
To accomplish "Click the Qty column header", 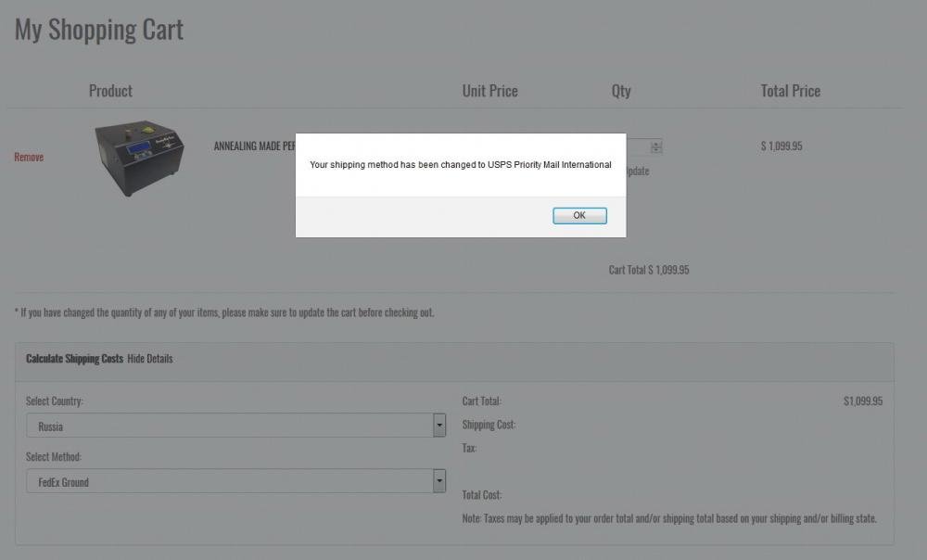I will point(621,91).
